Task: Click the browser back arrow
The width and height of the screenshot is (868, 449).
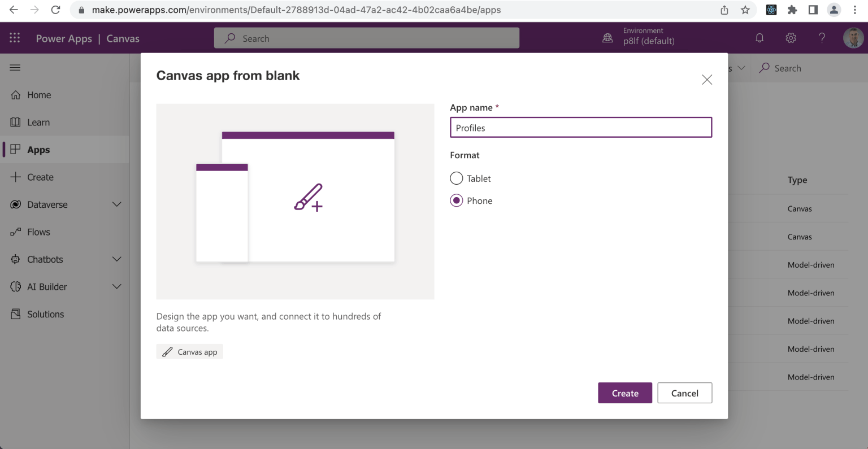Action: 14,10
